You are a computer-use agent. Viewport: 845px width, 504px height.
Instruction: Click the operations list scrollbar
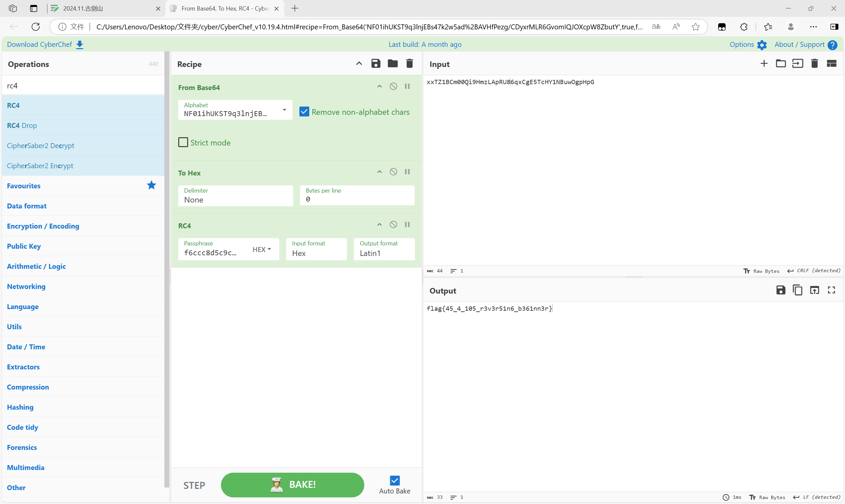pos(167,270)
